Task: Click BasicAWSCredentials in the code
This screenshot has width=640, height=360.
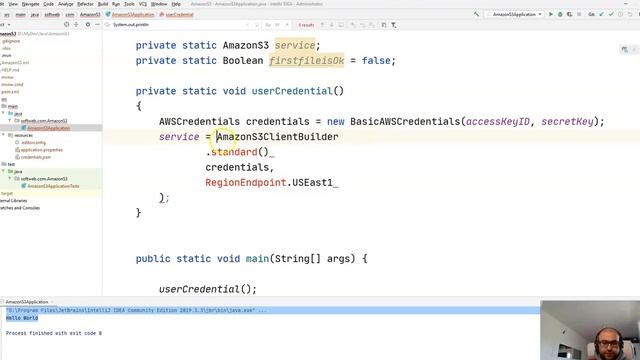Action: tap(405, 122)
